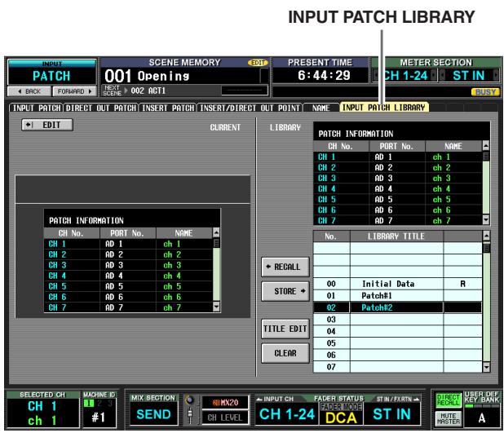Screen dimensions: 504x433
Task: Open INSERT/DIRECT OUT POINT tab
Action: pyautogui.click(x=250, y=108)
